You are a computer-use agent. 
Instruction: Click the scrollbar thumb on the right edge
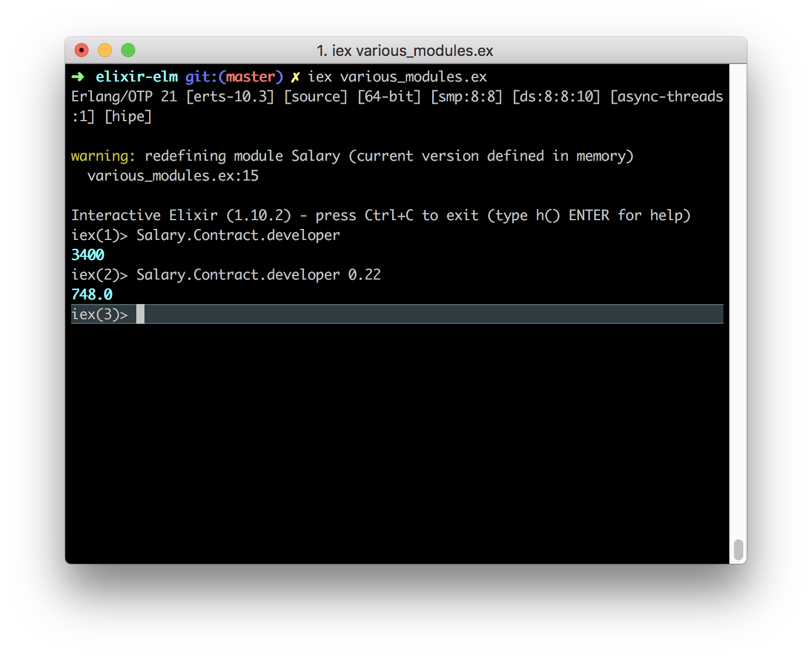739,548
